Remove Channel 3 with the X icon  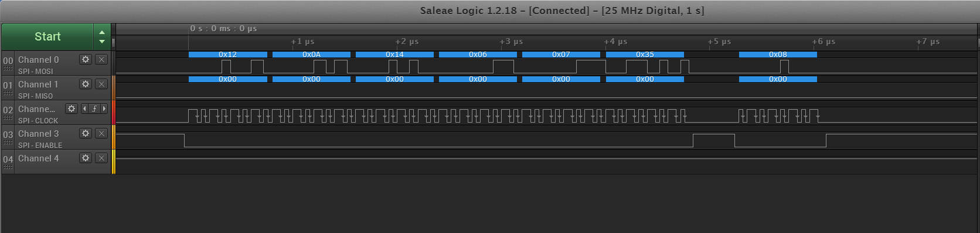click(101, 133)
